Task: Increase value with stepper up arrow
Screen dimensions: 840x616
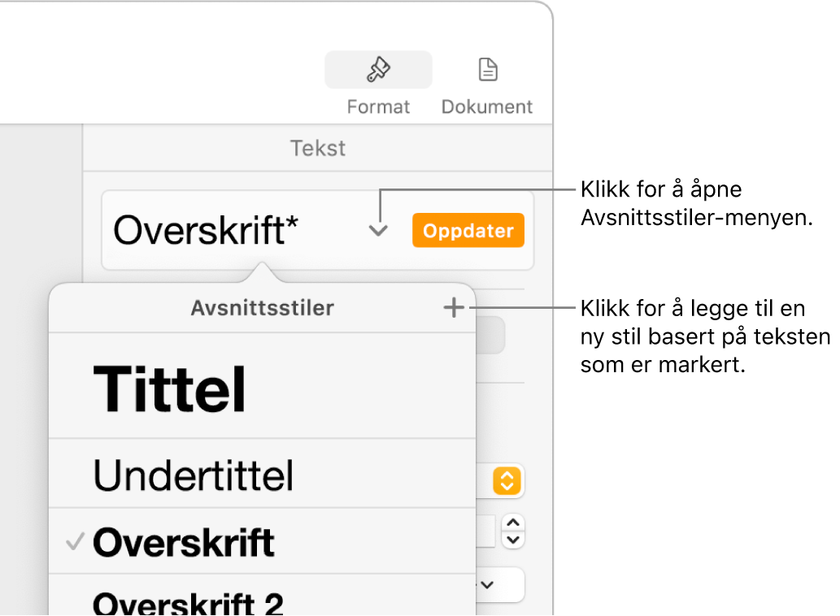Action: coord(513,523)
